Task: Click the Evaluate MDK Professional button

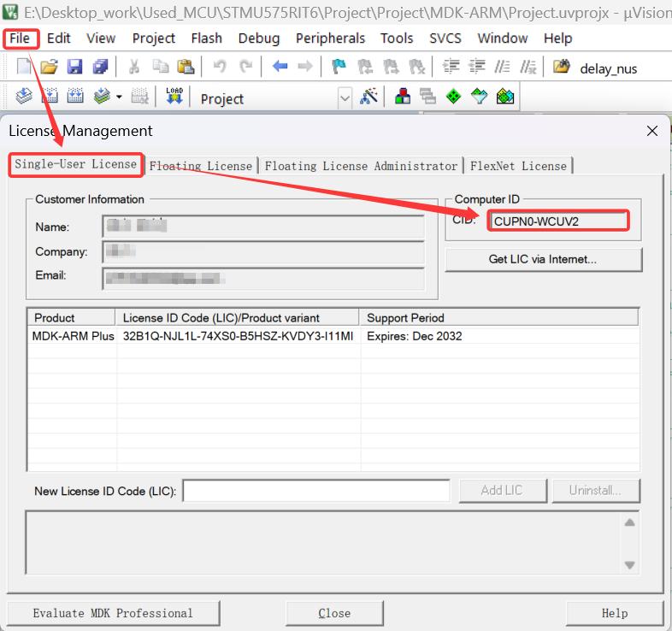Action: point(113,613)
